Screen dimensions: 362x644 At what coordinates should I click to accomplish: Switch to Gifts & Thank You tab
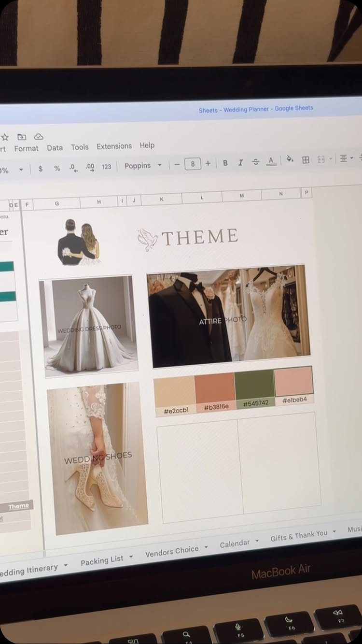point(299,535)
